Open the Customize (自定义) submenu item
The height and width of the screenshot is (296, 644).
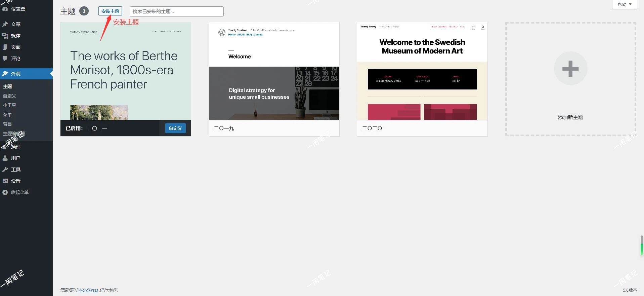(9, 96)
